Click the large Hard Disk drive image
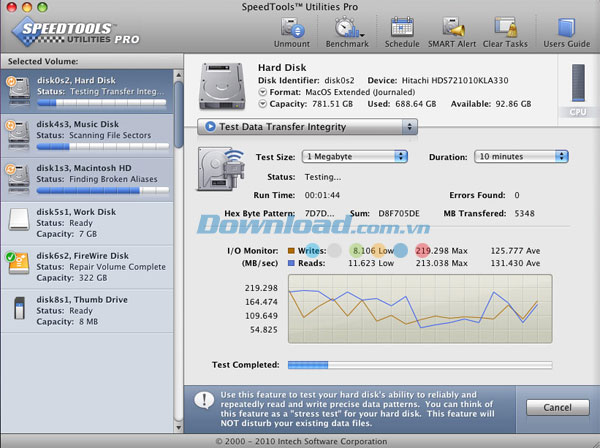 (222, 86)
